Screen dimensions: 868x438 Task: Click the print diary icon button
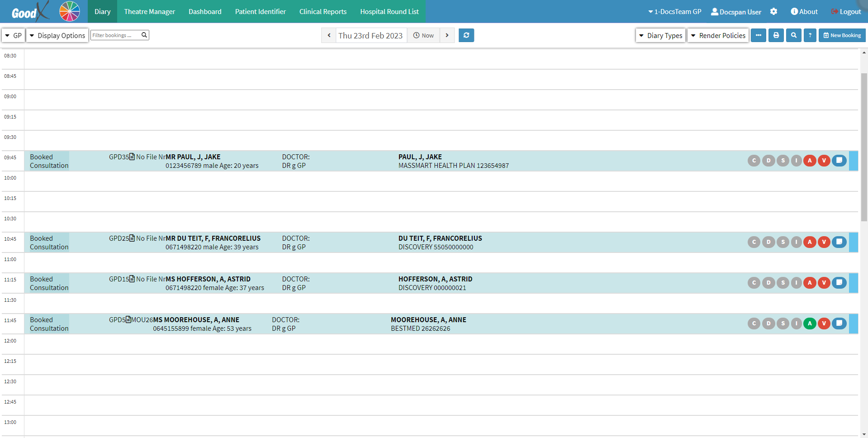(x=776, y=35)
